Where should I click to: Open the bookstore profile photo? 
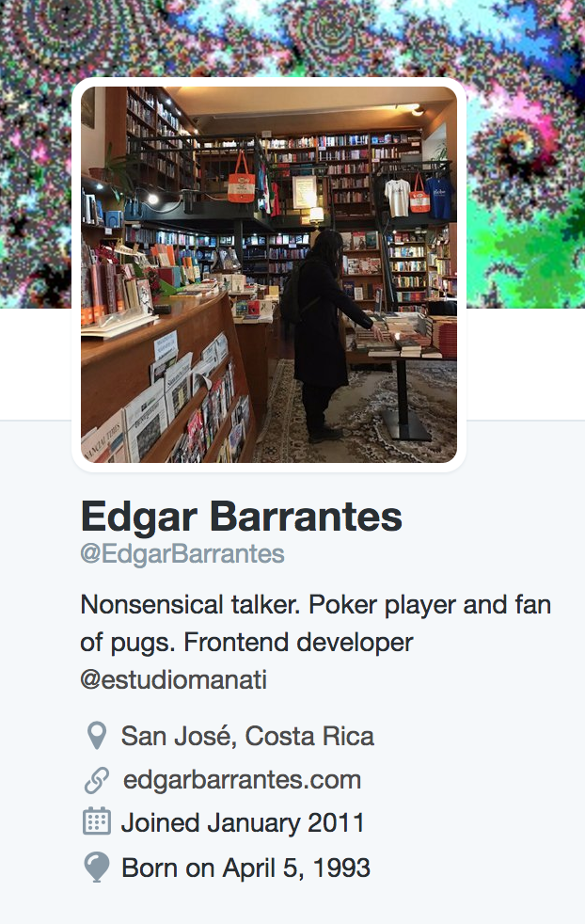(x=269, y=275)
